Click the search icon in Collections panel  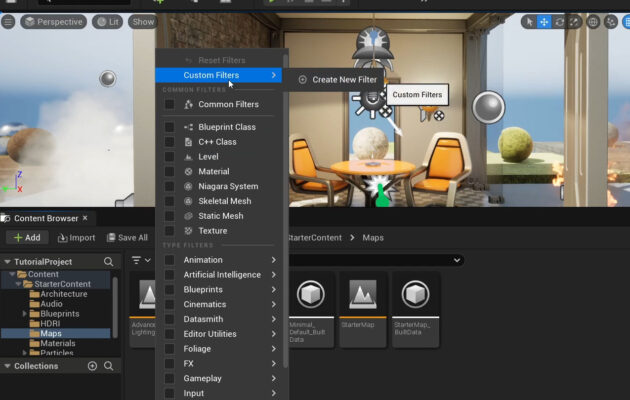pos(109,366)
